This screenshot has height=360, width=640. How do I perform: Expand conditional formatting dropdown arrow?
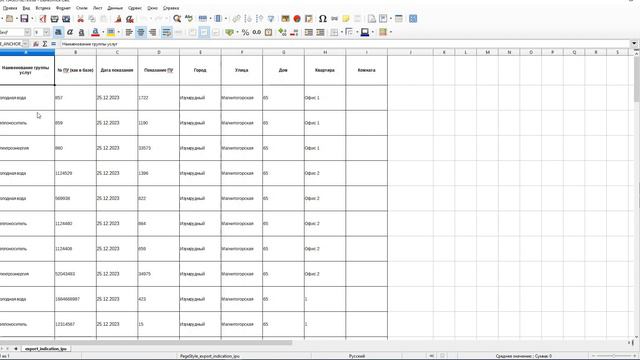pyautogui.click(x=391, y=32)
